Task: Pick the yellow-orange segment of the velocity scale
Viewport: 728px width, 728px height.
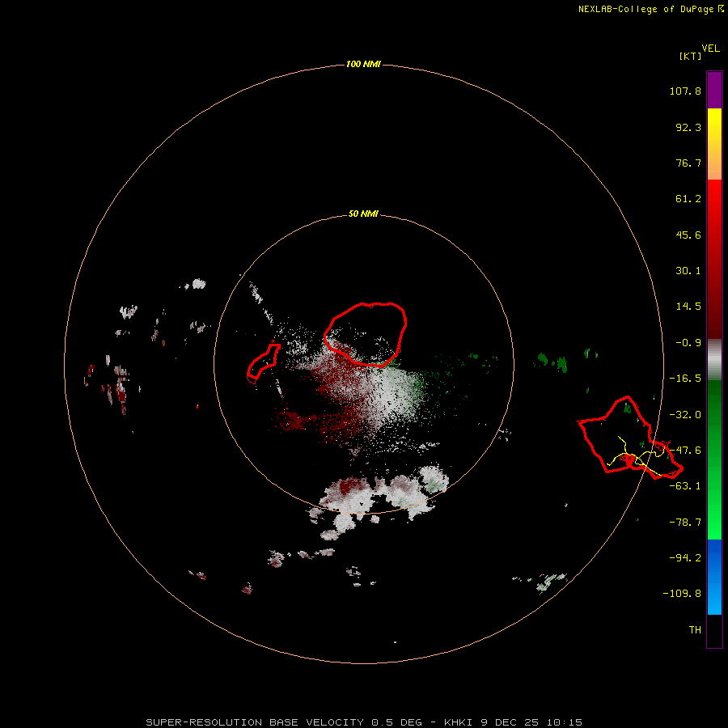Action: pos(714,144)
